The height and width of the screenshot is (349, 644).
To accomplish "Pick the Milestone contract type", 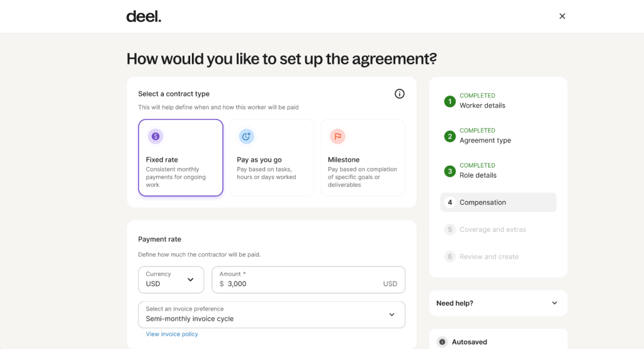I will tap(363, 158).
